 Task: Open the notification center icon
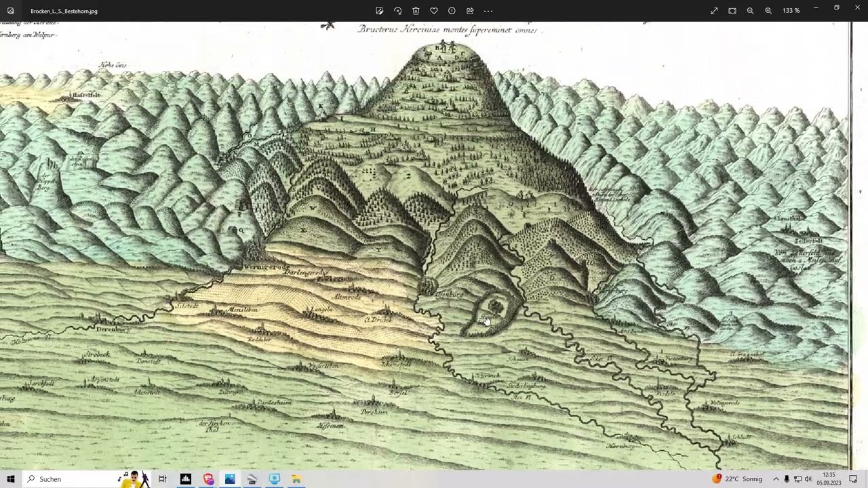(853, 479)
